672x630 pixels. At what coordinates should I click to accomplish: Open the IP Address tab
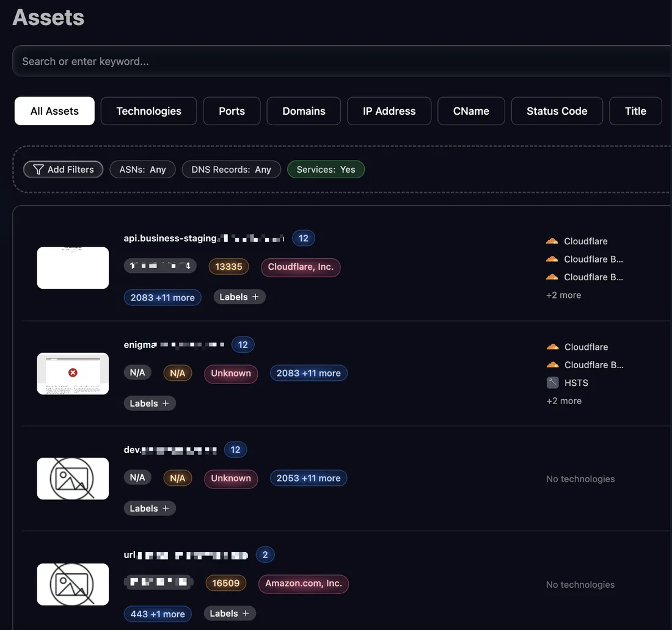click(x=389, y=111)
